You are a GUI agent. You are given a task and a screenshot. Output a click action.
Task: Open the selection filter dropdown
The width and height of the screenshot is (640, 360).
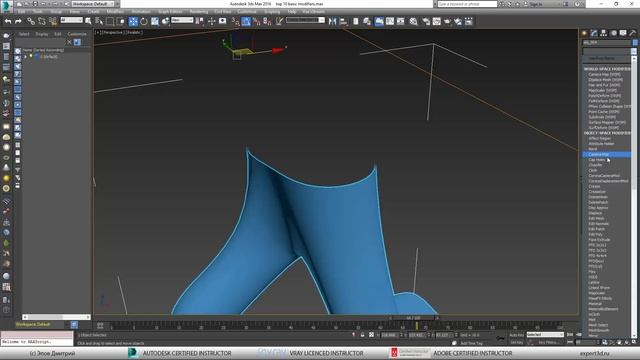pyautogui.click(x=71, y=20)
